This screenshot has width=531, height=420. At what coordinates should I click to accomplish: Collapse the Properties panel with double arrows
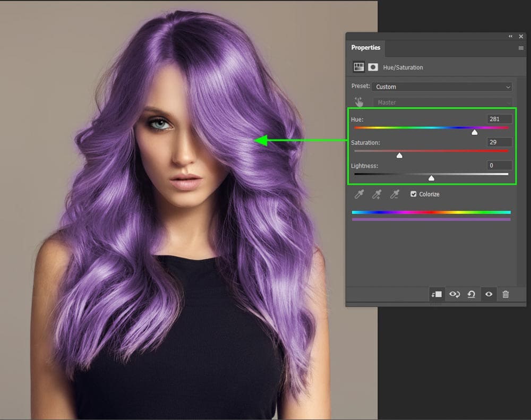point(510,36)
